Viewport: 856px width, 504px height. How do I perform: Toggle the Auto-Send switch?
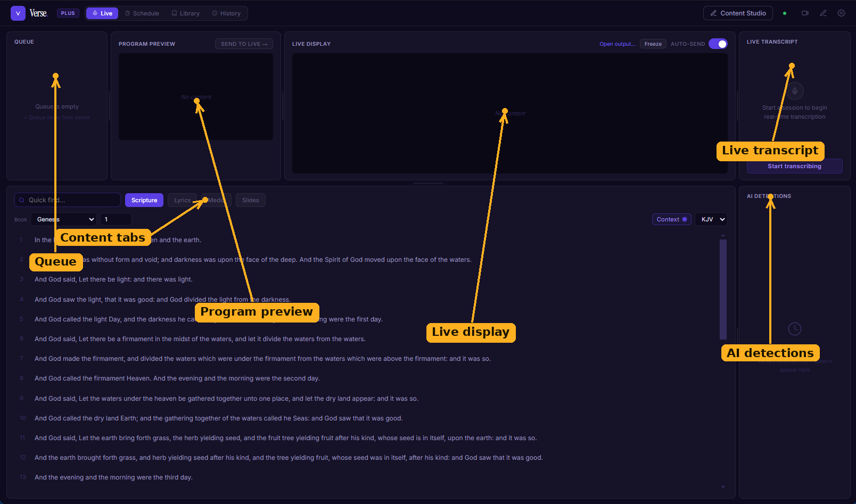pos(718,44)
